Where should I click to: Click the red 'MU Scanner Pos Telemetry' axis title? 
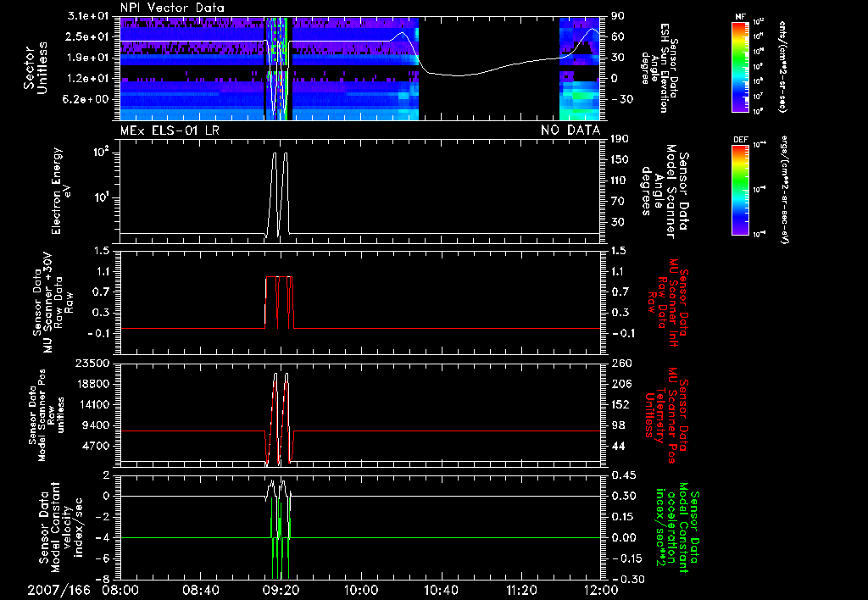[667, 415]
